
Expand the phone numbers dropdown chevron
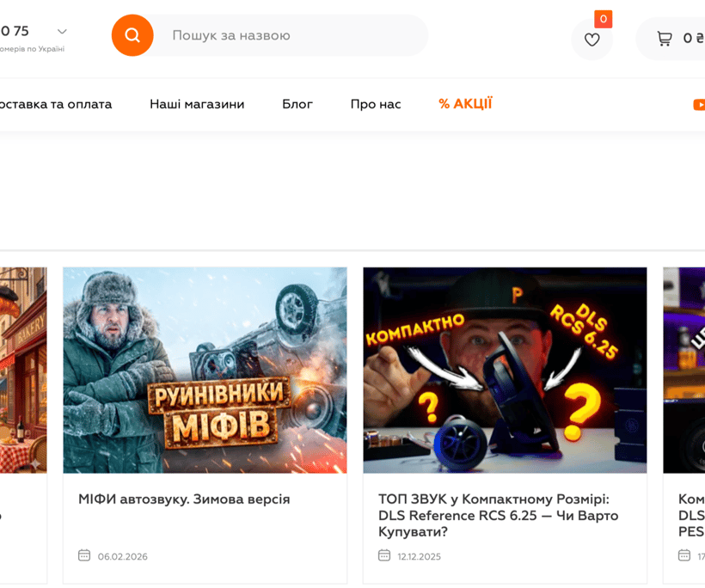click(62, 32)
